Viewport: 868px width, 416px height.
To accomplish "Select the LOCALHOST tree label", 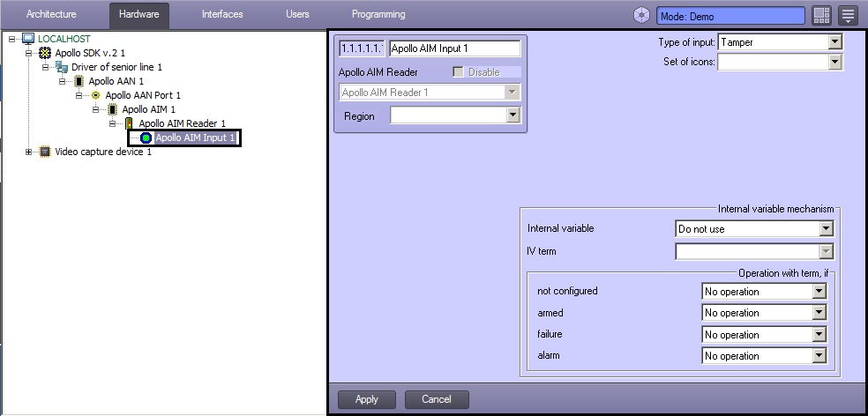I will click(x=64, y=39).
